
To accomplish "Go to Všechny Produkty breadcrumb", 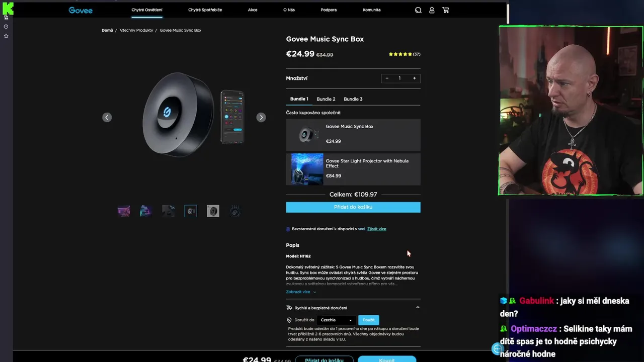I will pos(136,30).
